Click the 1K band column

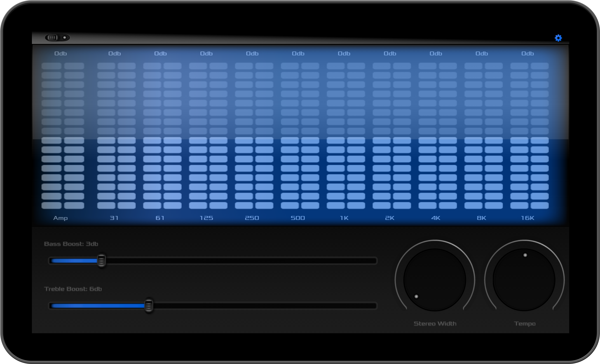(x=346, y=136)
